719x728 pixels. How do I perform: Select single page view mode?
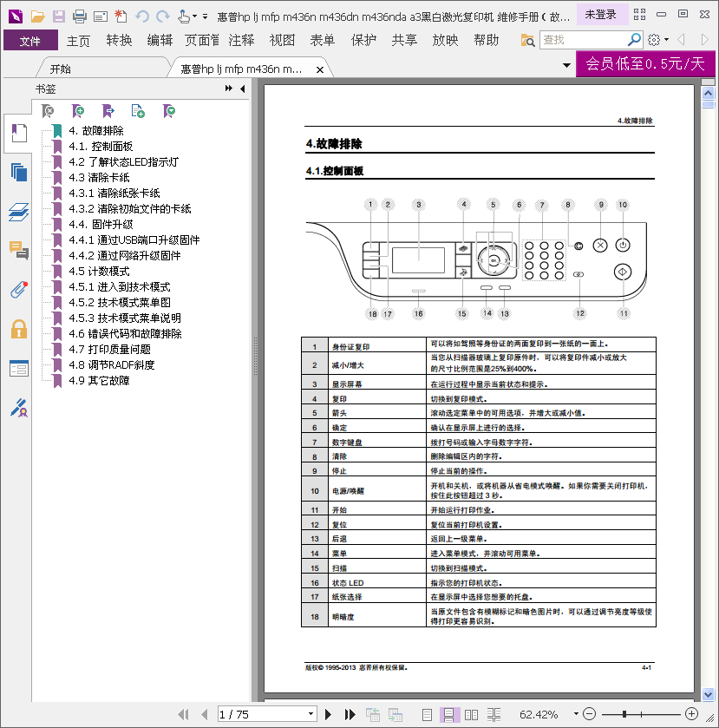coord(427,714)
